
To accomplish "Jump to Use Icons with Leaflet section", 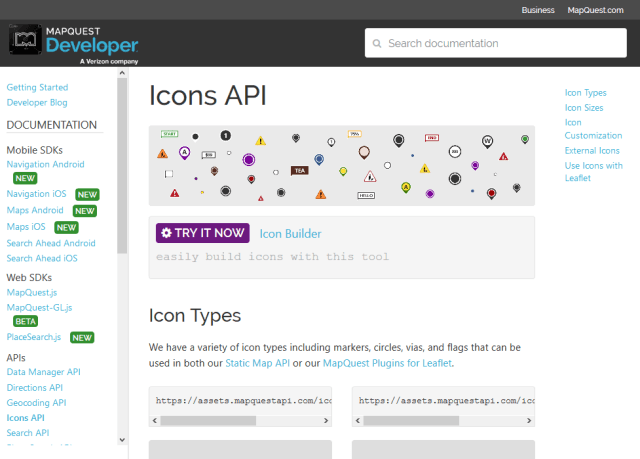I will click(593, 172).
